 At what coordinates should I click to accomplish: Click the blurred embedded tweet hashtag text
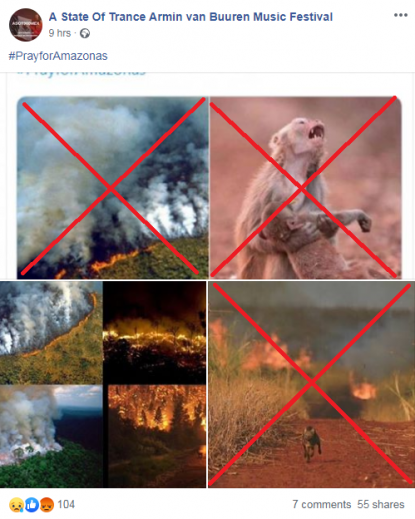pos(82,73)
